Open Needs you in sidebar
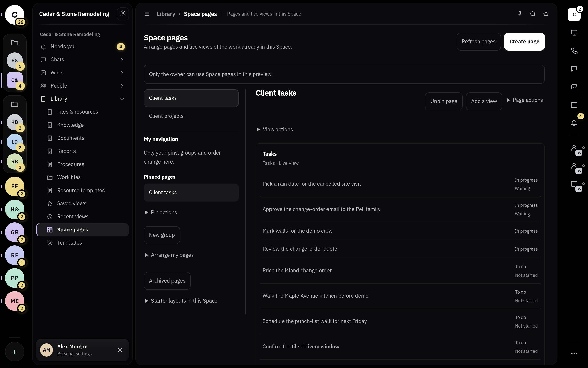This screenshot has height=368, width=588. click(82, 46)
